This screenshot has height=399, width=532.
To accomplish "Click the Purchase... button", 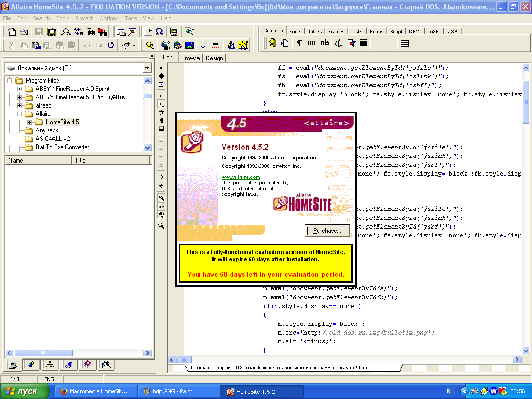I will [x=327, y=231].
